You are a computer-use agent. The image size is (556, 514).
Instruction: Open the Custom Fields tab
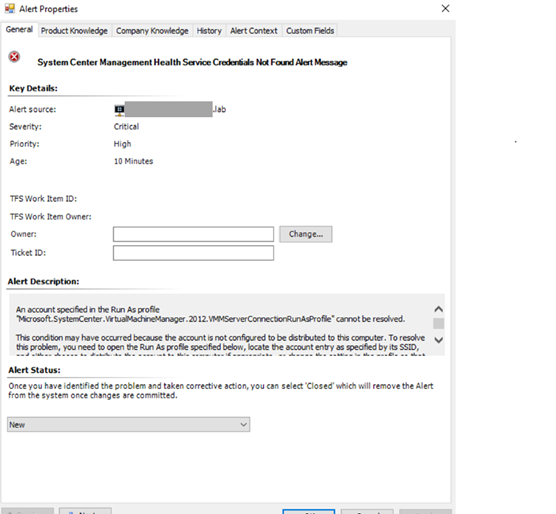[x=310, y=31]
